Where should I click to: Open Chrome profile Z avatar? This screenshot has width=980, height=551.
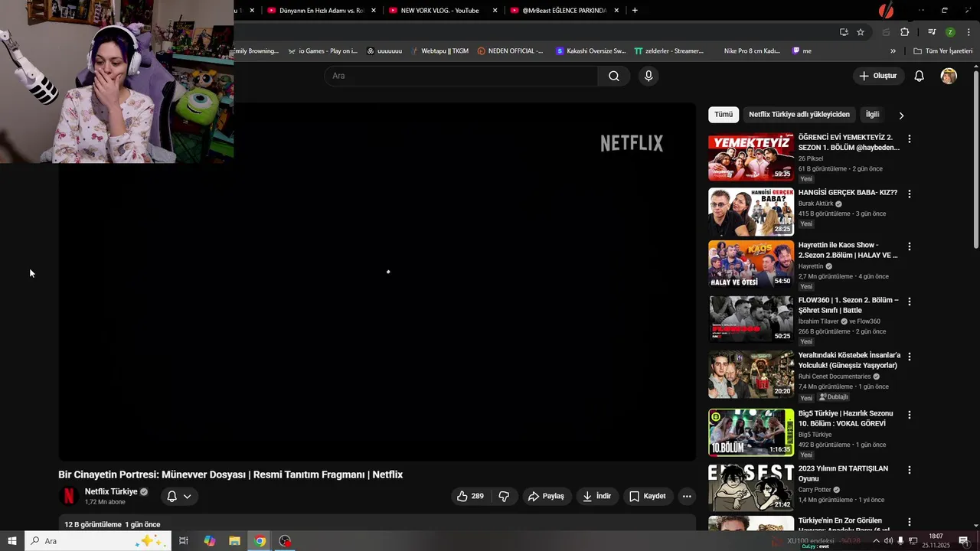coord(950,32)
